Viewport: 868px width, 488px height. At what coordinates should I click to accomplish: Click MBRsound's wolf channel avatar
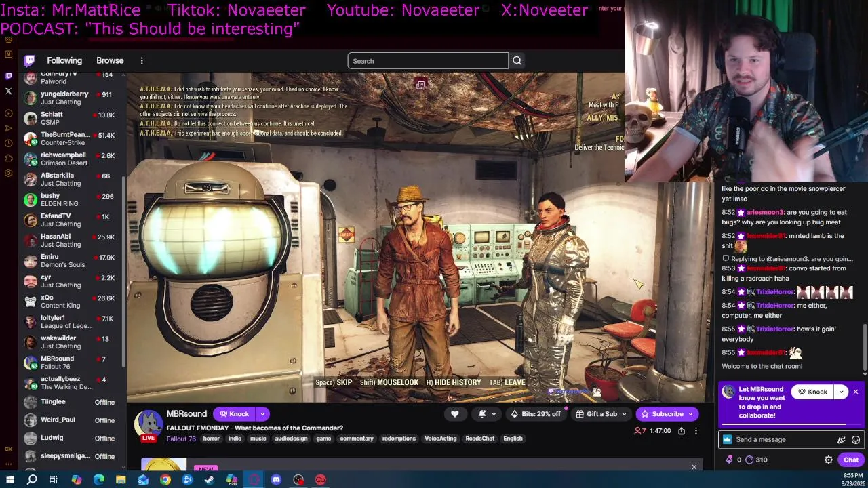149,424
